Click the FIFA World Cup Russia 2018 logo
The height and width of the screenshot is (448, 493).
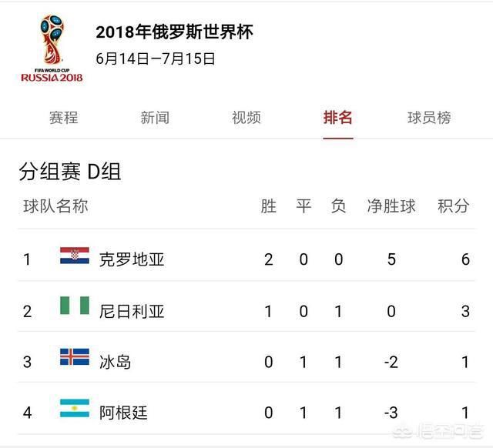[x=52, y=48]
